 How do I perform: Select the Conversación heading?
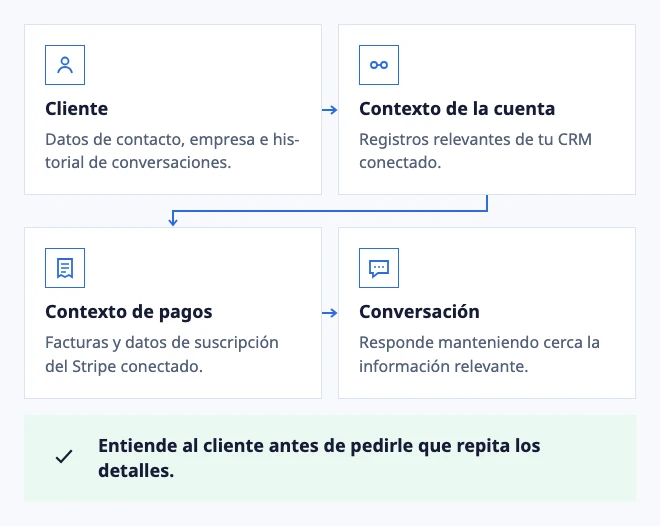(419, 312)
